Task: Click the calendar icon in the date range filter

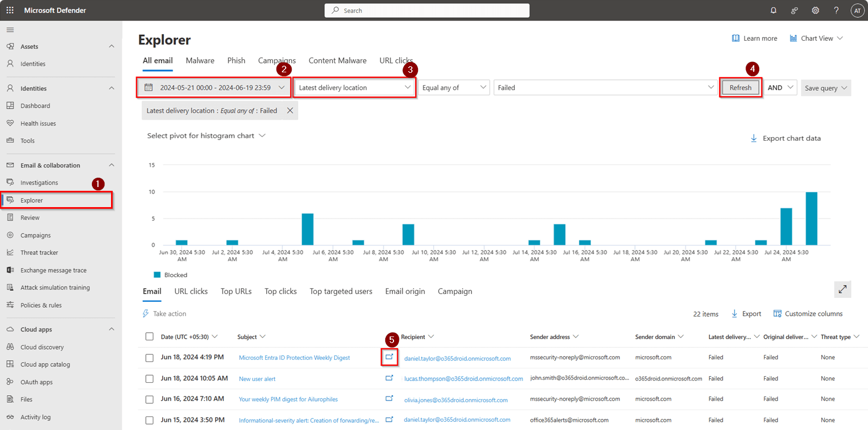Action: (149, 88)
